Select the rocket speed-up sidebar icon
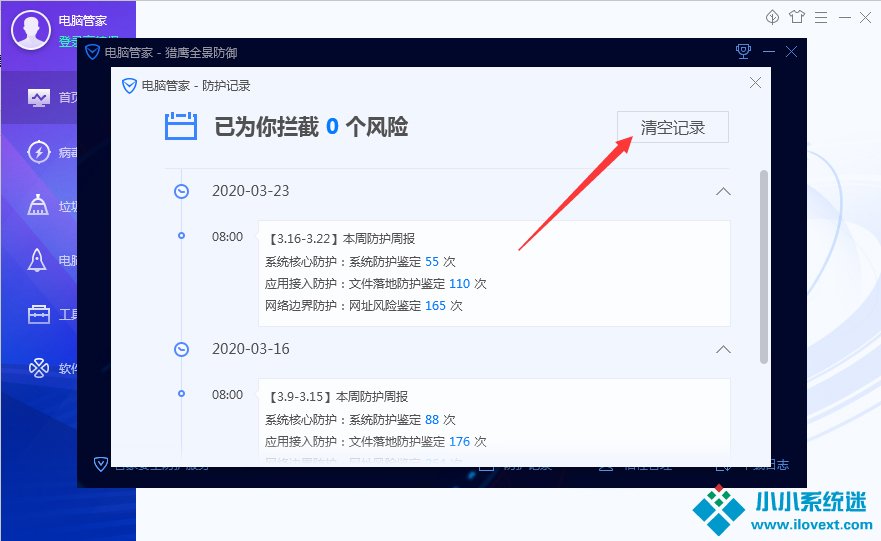 [39, 261]
